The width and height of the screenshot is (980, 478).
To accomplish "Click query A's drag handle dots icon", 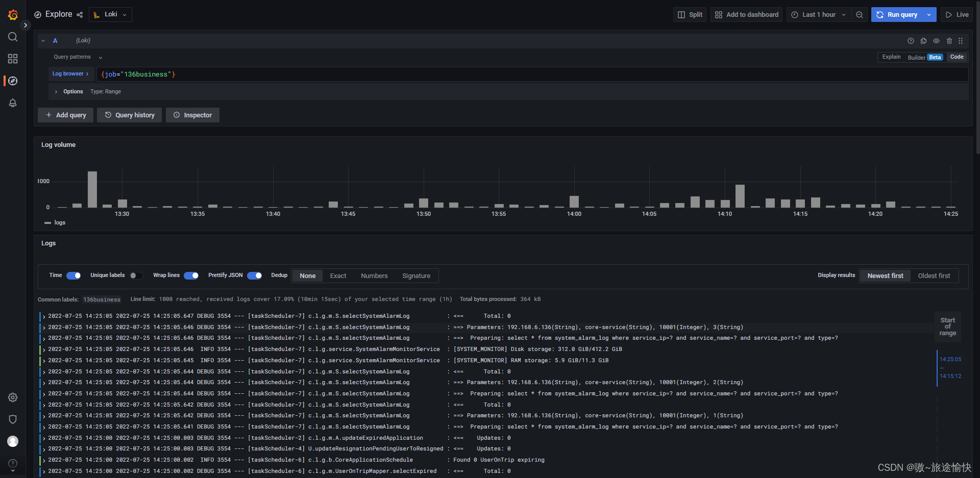I will tap(961, 41).
